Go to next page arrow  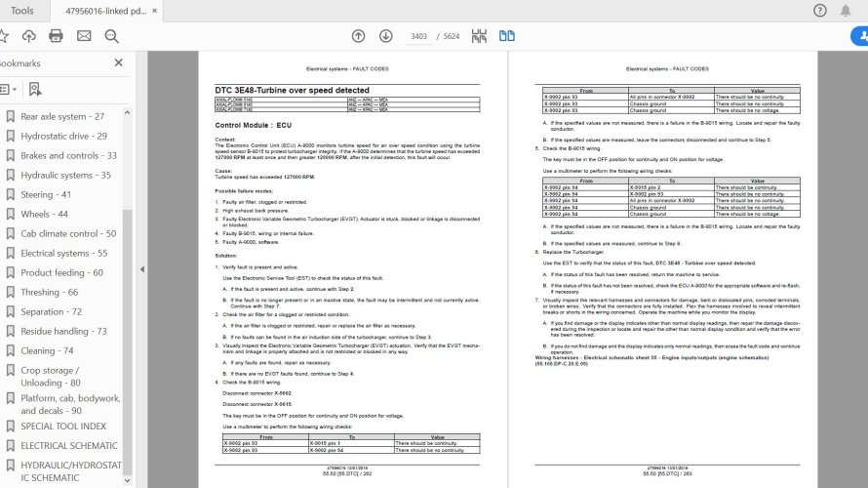(x=386, y=36)
